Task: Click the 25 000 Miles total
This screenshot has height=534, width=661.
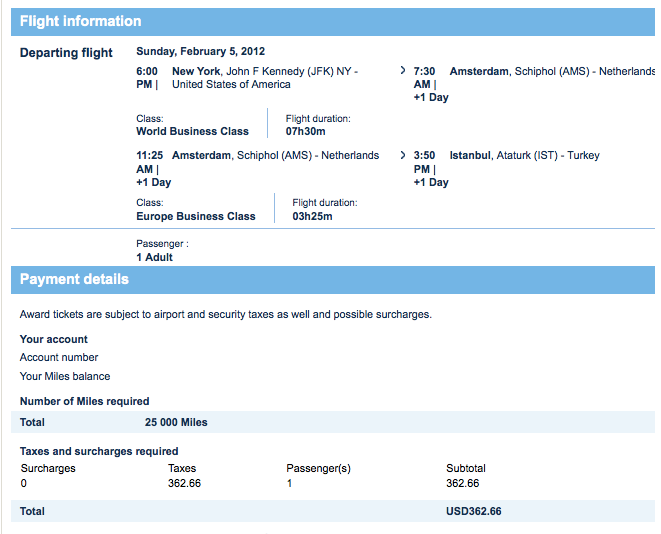Action: point(176,422)
